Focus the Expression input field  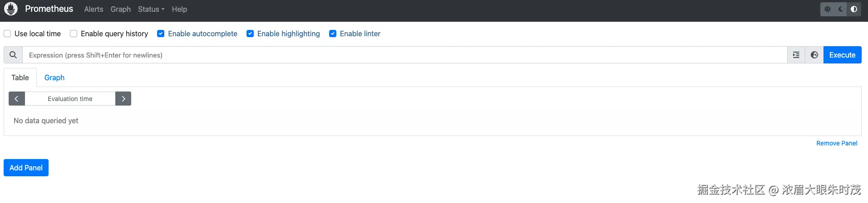point(404,55)
